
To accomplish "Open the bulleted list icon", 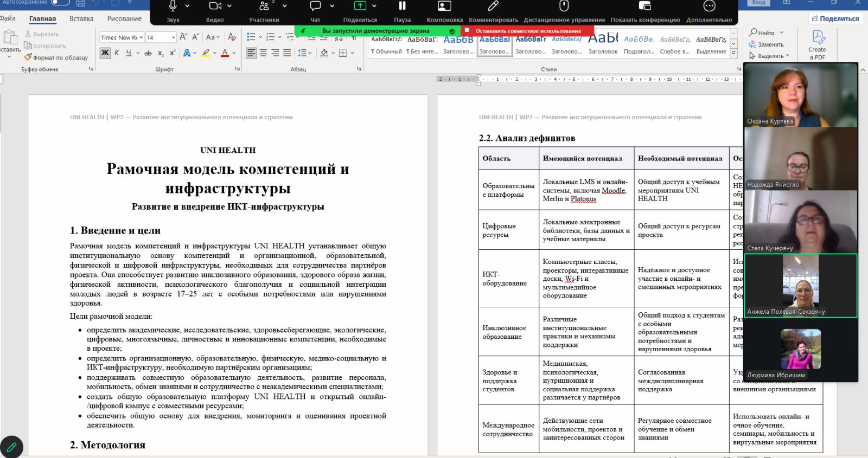I will [251, 37].
